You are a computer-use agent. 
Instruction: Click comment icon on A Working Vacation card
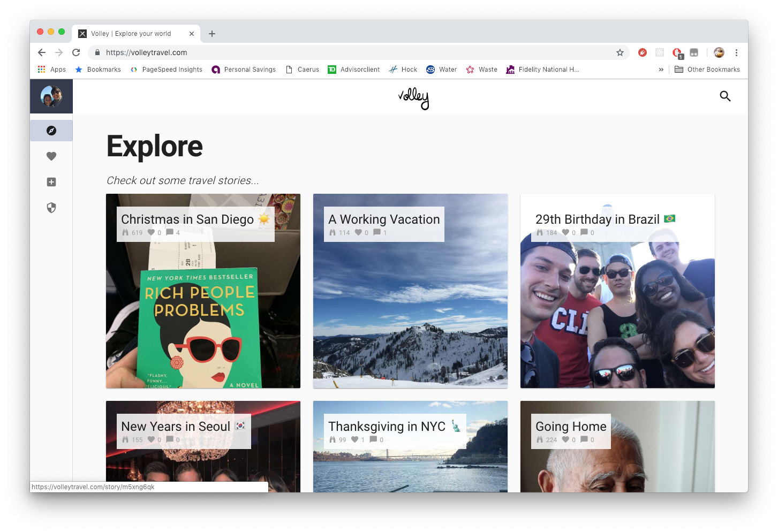[x=377, y=232]
